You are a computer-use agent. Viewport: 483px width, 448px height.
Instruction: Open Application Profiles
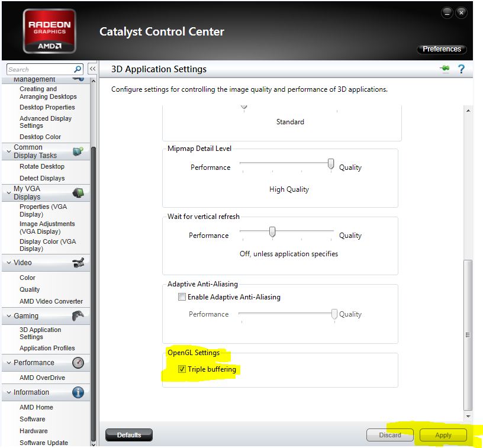47,348
